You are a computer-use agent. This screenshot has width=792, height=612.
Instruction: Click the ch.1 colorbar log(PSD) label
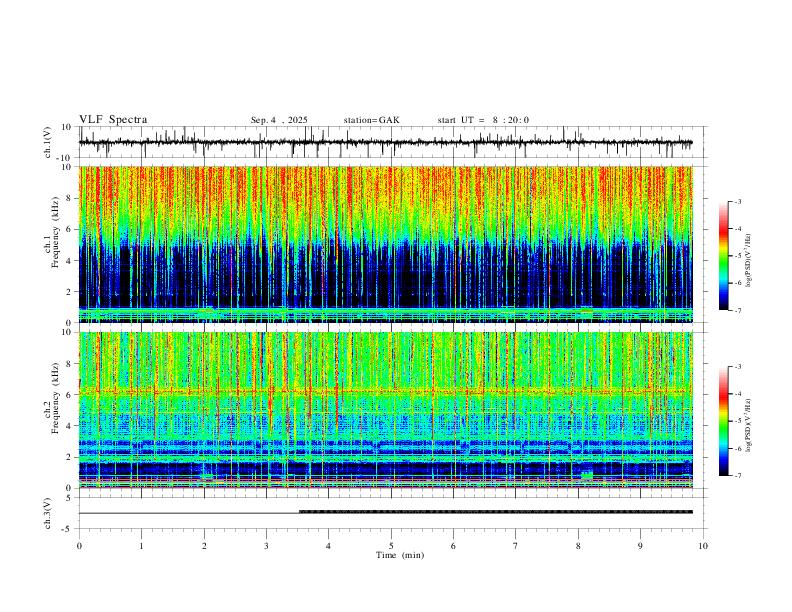(x=748, y=261)
